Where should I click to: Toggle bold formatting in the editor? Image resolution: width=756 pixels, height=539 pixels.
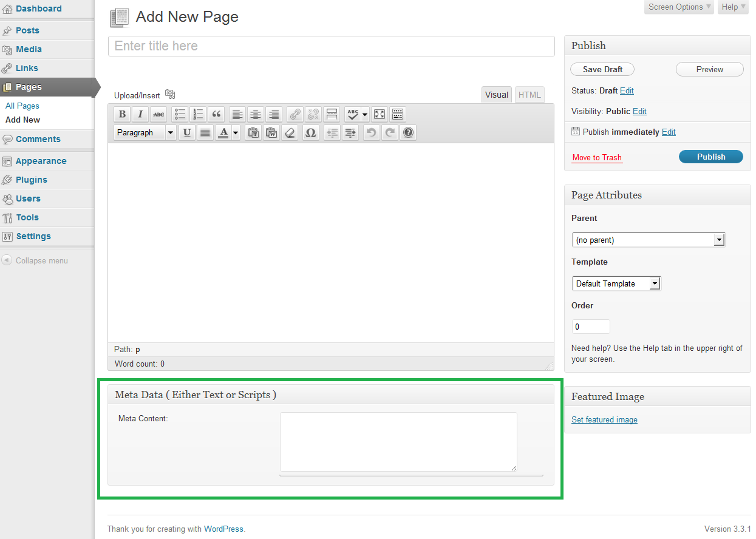pos(122,114)
